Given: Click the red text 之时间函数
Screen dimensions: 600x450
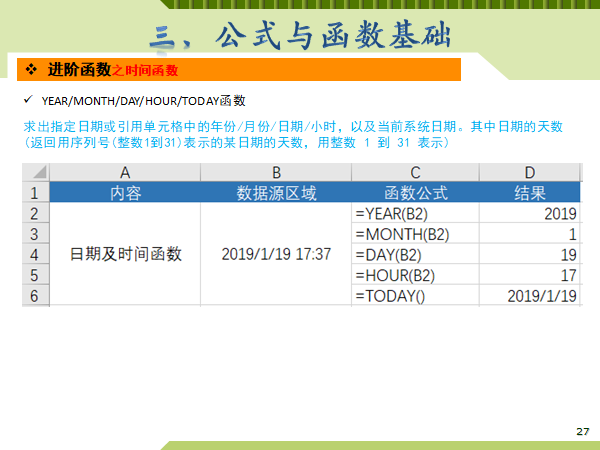Looking at the screenshot, I should click(145, 70).
